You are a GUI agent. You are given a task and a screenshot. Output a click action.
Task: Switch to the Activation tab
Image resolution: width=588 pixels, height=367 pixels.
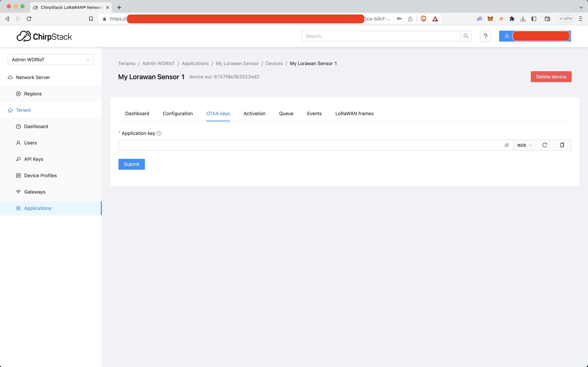pos(254,114)
